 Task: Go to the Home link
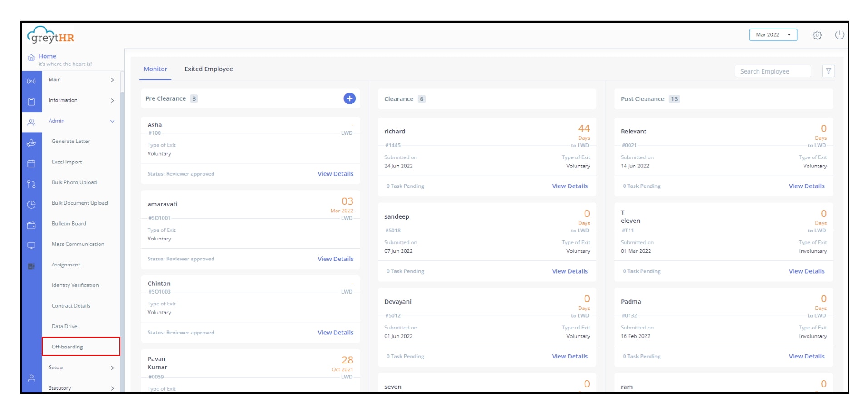(x=47, y=56)
